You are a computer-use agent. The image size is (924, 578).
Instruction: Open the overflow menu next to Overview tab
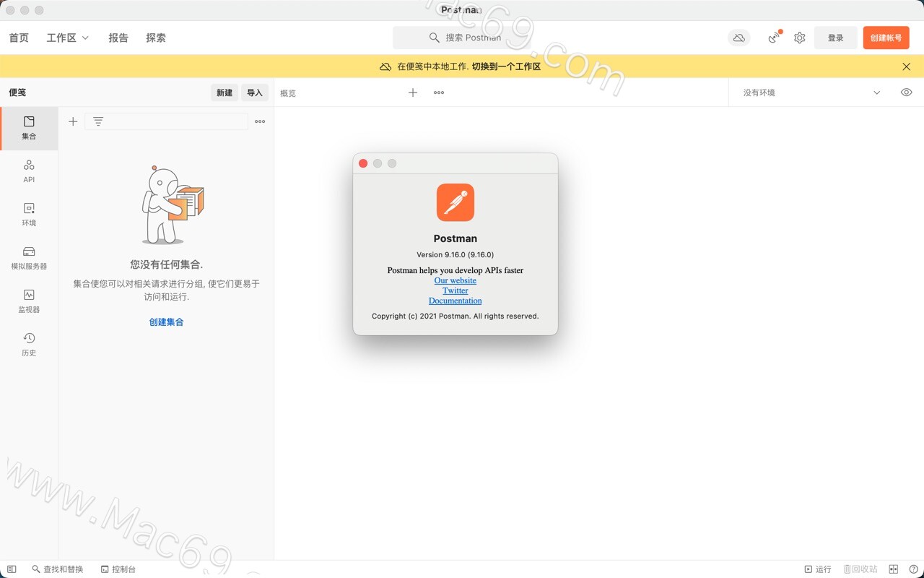pos(438,92)
